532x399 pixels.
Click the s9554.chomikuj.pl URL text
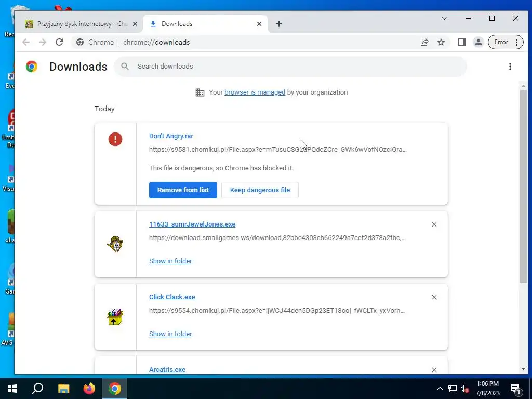coord(276,311)
